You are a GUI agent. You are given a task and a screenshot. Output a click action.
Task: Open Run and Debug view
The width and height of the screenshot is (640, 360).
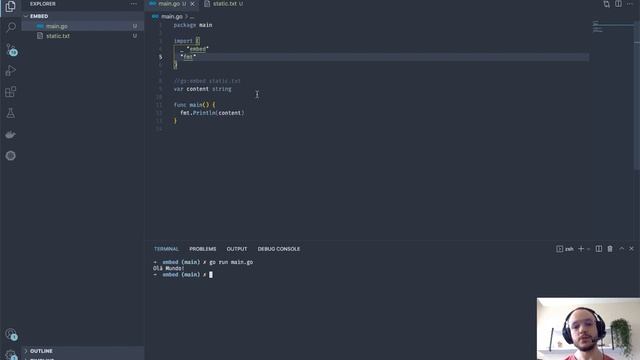11,71
